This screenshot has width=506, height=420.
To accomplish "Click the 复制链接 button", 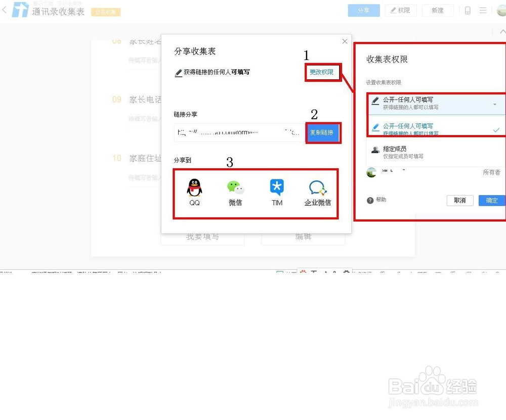I will point(322,132).
